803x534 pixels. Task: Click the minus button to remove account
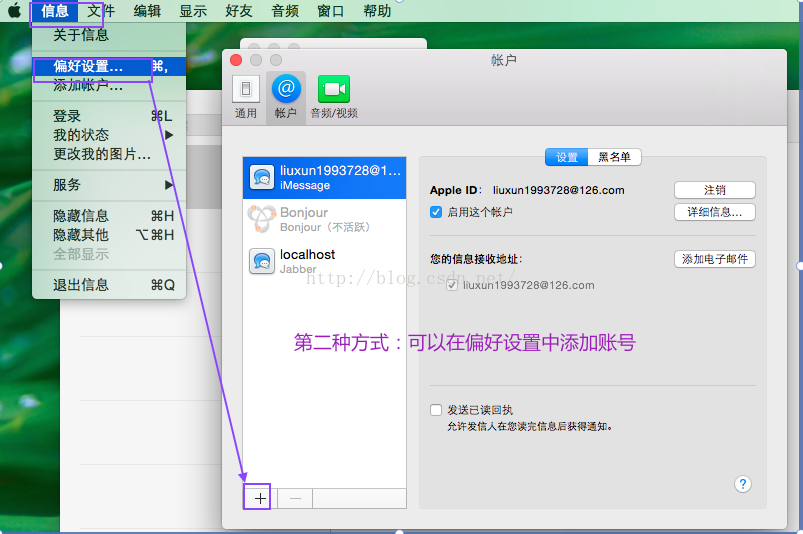click(295, 498)
